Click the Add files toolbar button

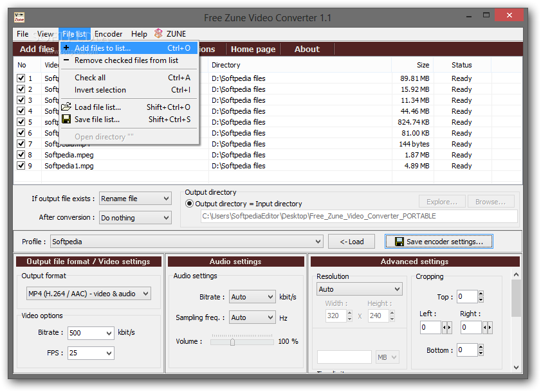pyautogui.click(x=37, y=49)
